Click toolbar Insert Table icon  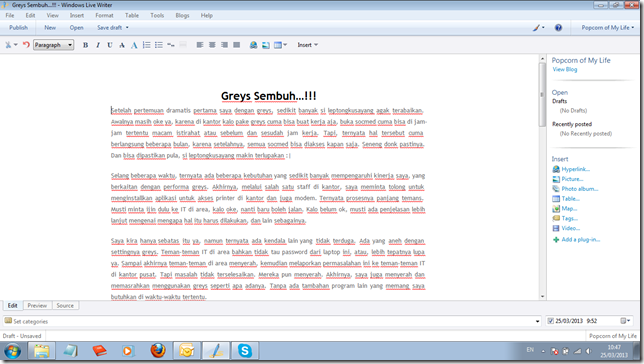(278, 45)
